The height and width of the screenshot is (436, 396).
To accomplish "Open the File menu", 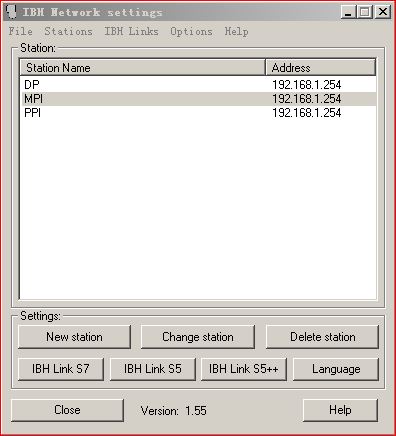I will coord(21,31).
